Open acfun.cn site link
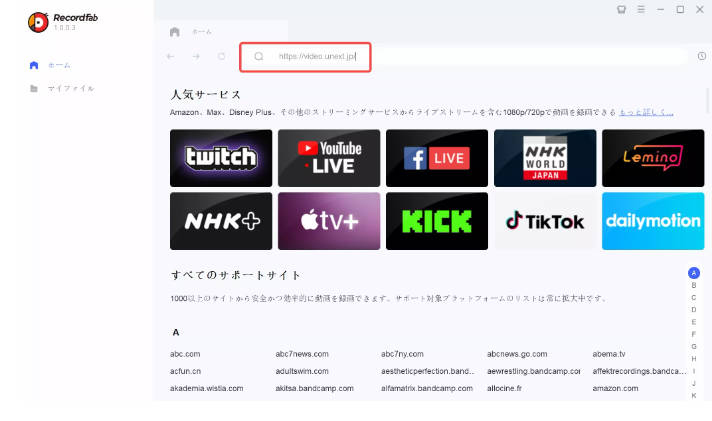 coord(185,371)
